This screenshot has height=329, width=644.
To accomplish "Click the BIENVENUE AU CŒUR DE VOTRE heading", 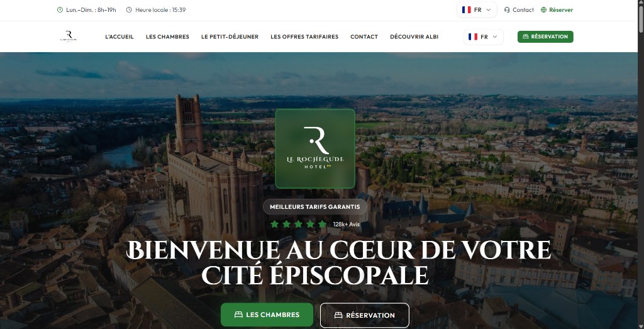I will click(x=339, y=249).
